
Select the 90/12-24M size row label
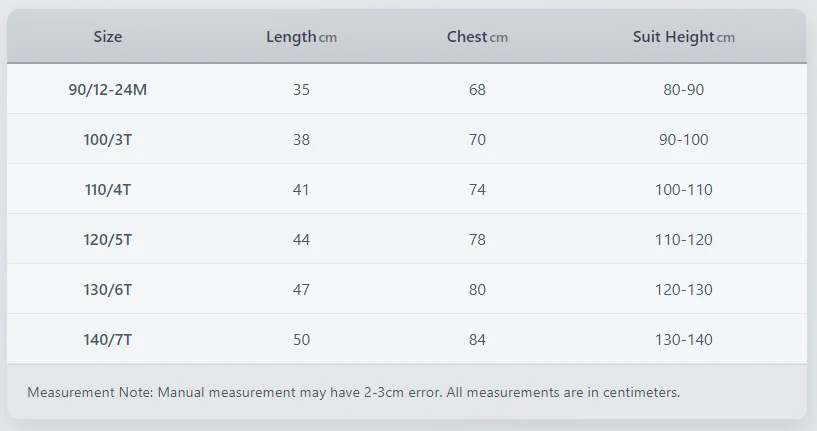(108, 89)
